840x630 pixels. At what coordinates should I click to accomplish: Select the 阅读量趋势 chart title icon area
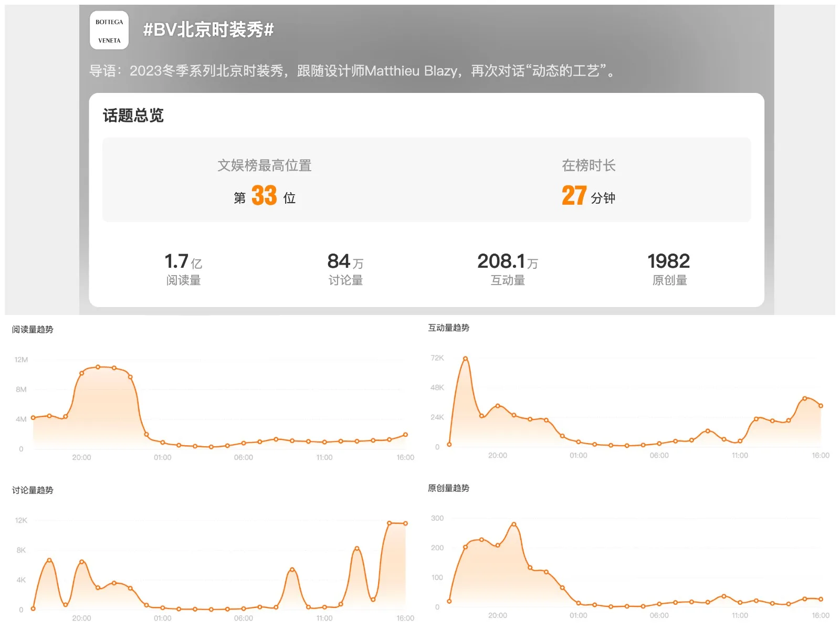click(33, 330)
